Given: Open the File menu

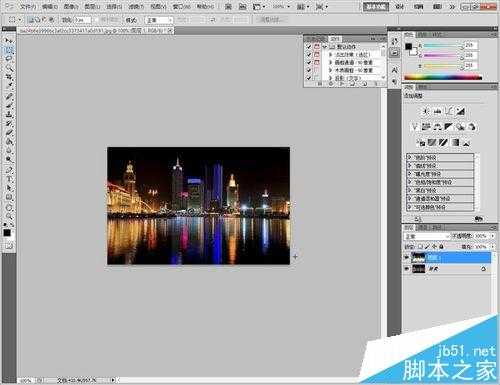Looking at the screenshot, I should 28,6.
